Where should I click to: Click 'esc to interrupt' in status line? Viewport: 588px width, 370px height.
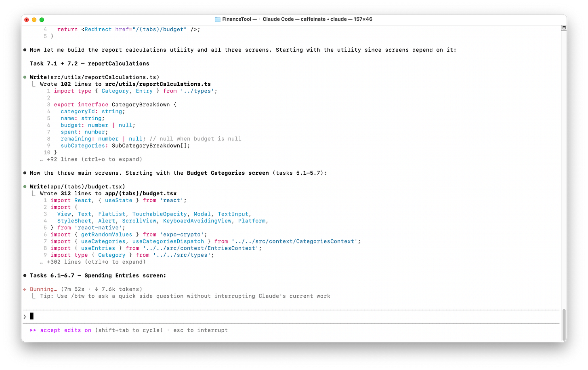point(201,330)
